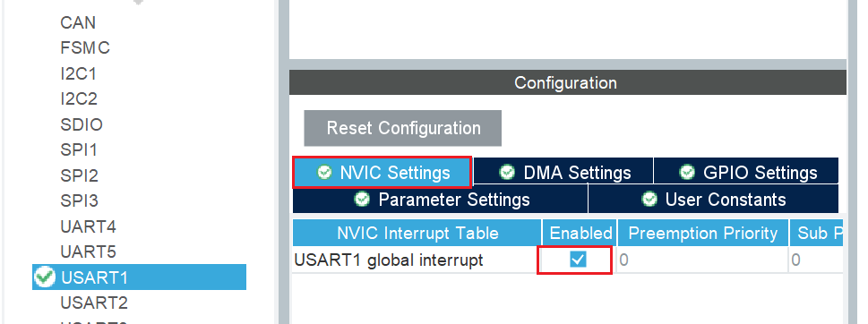Image resolution: width=868 pixels, height=324 pixels.
Task: Choose I2C1 from the peripheral list
Action: point(78,73)
